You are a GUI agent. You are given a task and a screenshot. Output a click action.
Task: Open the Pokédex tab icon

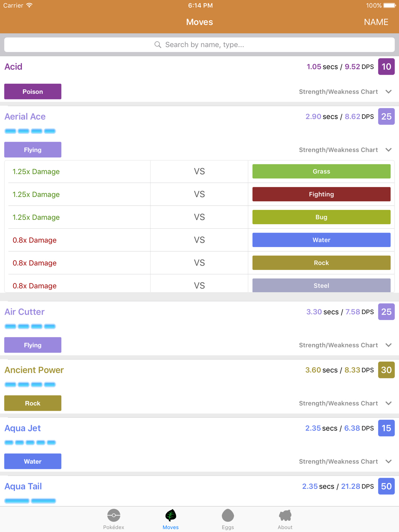114,515
